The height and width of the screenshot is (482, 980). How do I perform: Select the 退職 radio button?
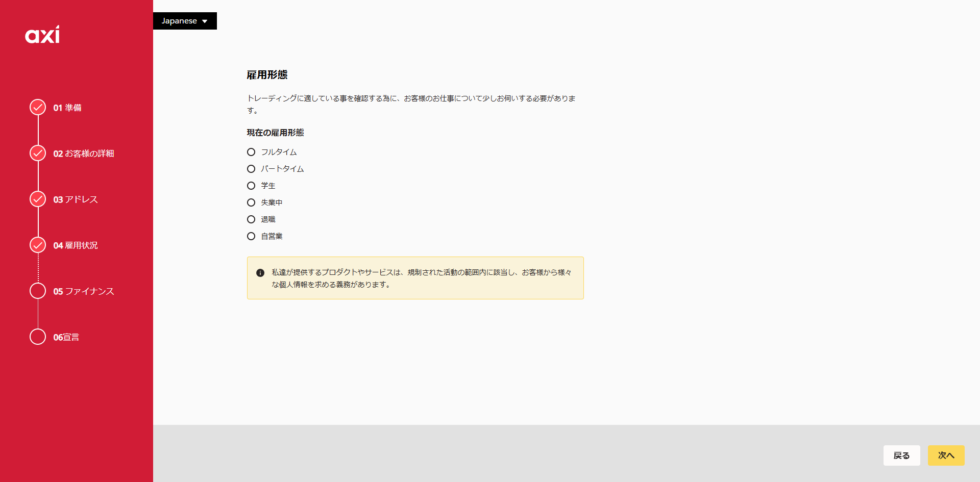(251, 219)
